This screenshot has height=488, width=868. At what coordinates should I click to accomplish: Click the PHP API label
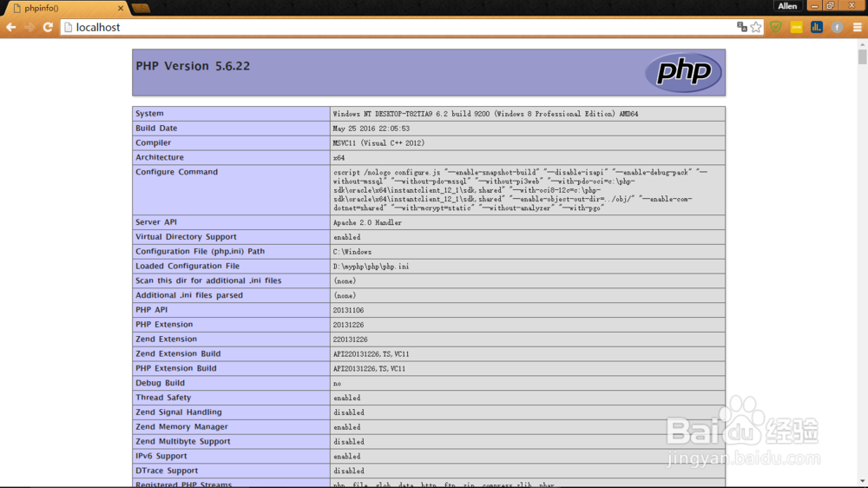[x=151, y=310]
